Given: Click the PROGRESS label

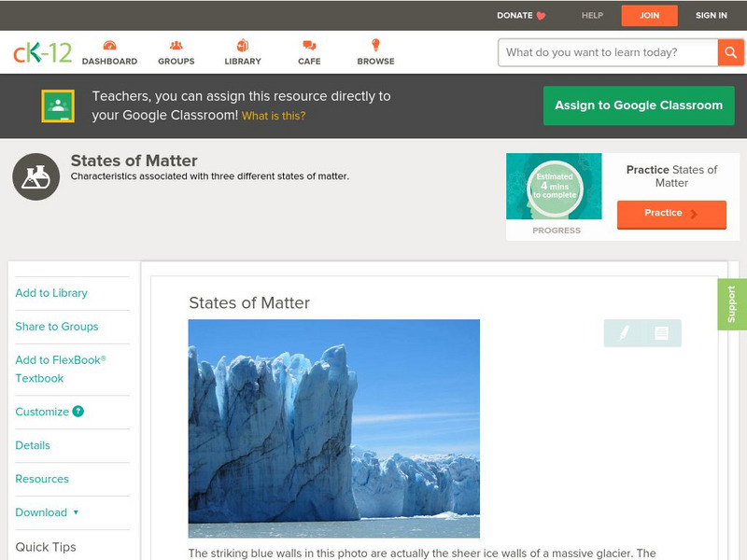Looking at the screenshot, I should click(557, 231).
